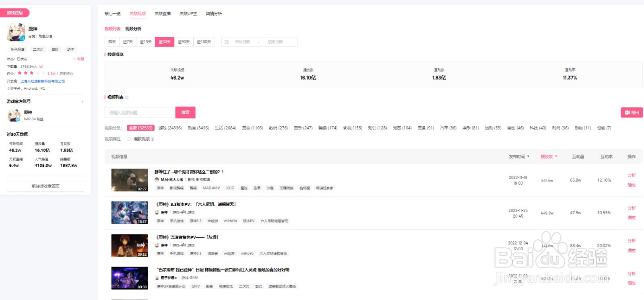This screenshot has width=644, height=300.
Task: Select the 视频列表 sub-tab
Action: pos(112,29)
